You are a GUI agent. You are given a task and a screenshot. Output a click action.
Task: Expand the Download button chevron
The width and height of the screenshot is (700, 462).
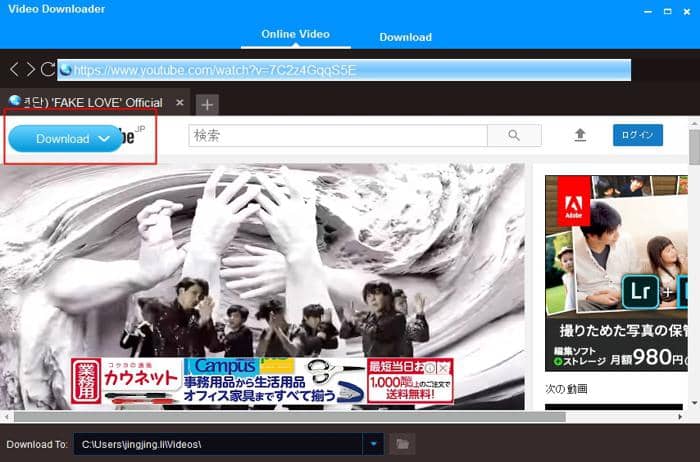(x=104, y=139)
